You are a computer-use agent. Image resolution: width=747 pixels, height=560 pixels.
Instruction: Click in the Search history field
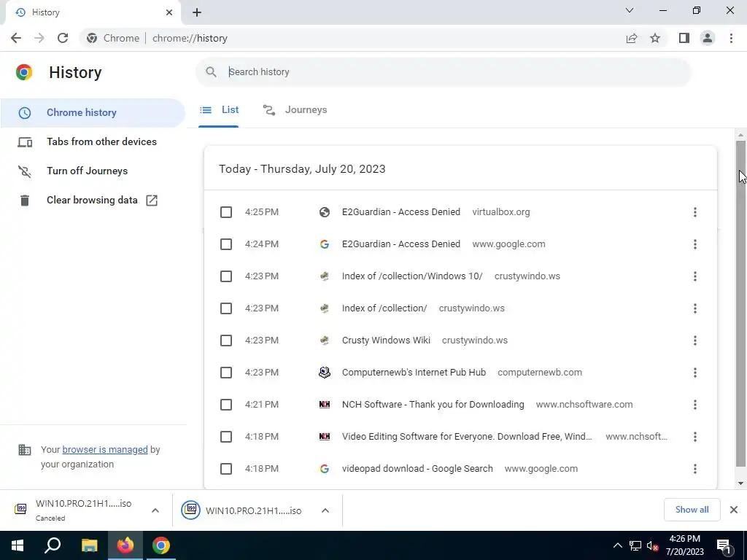pos(443,72)
